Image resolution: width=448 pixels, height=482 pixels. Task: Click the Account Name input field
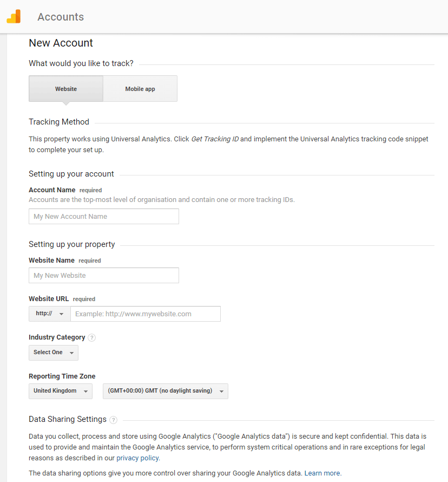point(104,217)
